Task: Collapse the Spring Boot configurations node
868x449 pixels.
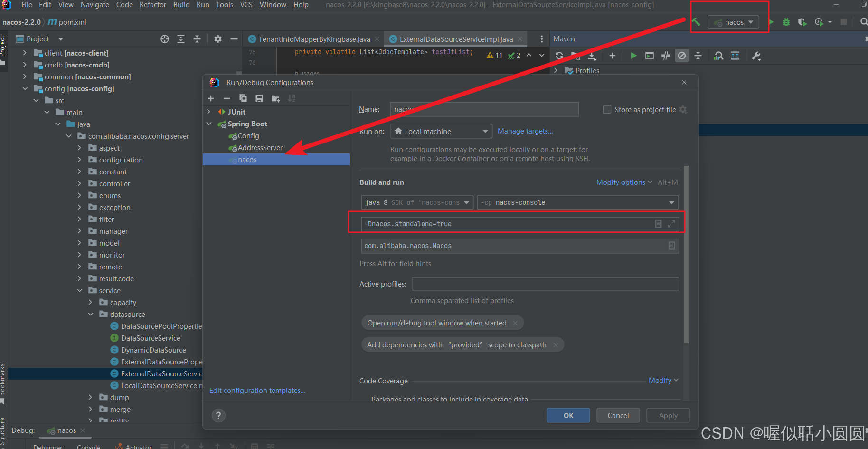Action: 209,124
